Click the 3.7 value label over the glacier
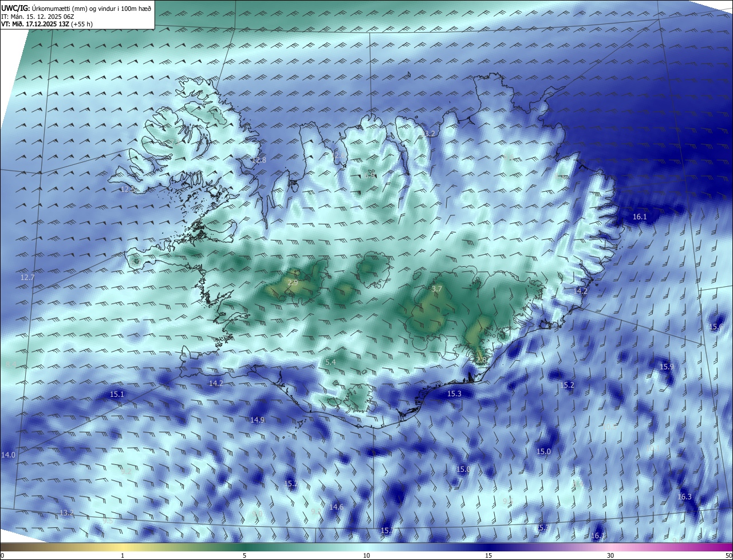The width and height of the screenshot is (733, 560). [437, 289]
